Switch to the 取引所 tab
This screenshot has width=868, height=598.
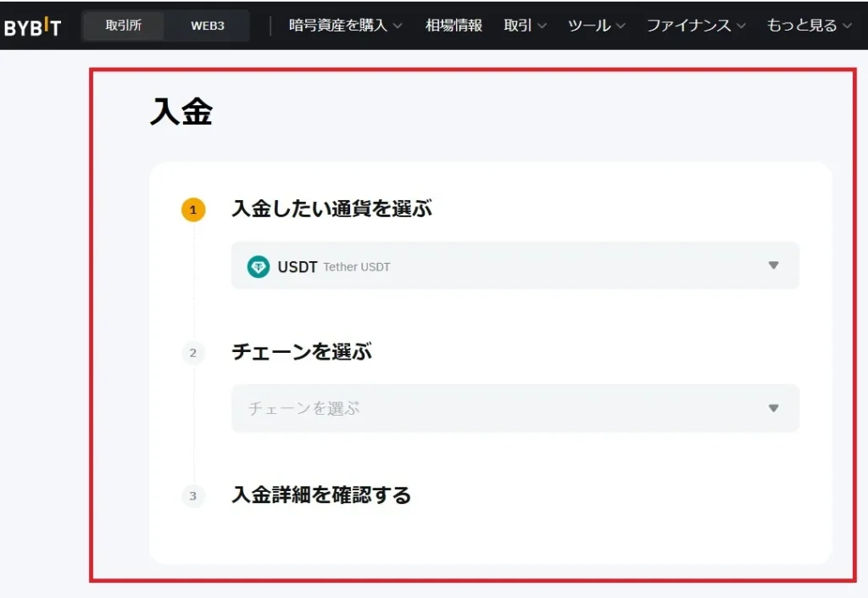[x=124, y=25]
